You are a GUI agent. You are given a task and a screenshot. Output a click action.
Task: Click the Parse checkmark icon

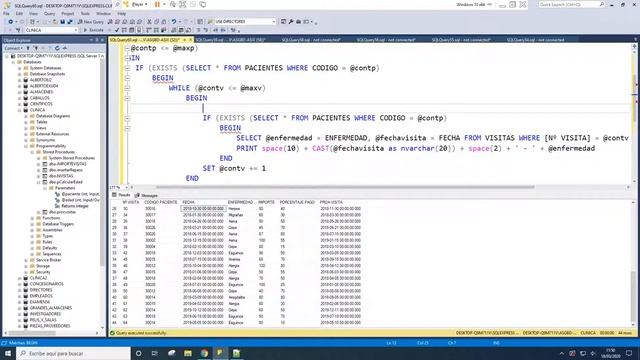pos(117,30)
